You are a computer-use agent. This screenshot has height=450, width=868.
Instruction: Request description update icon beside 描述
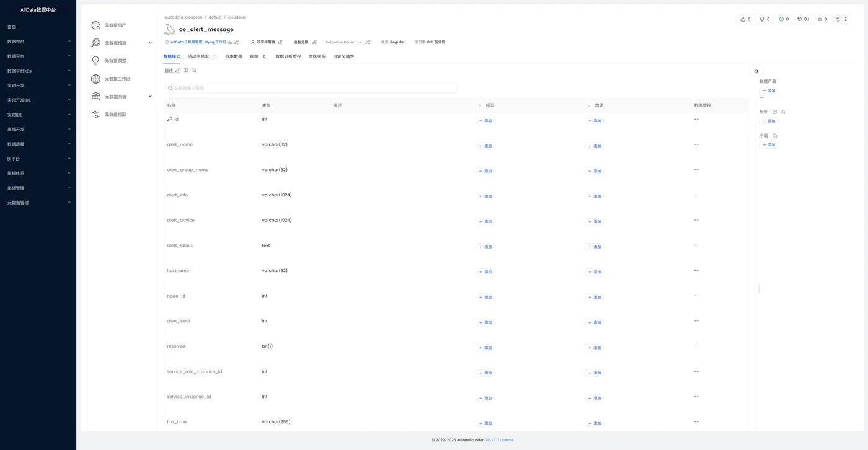tap(185, 71)
